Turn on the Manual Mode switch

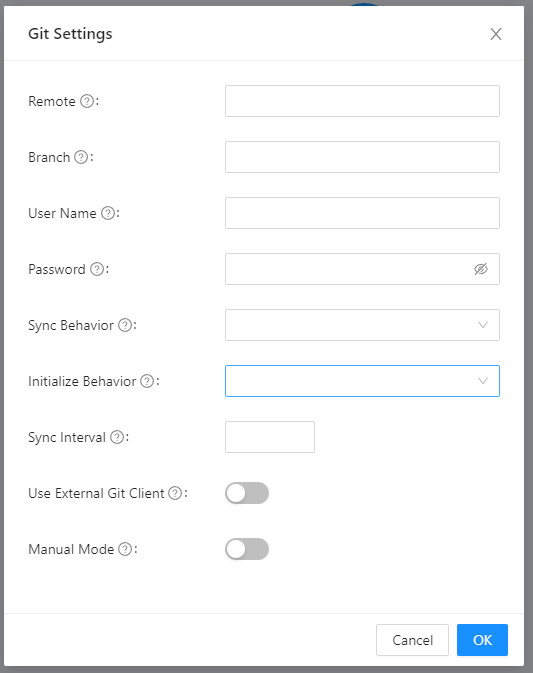247,549
